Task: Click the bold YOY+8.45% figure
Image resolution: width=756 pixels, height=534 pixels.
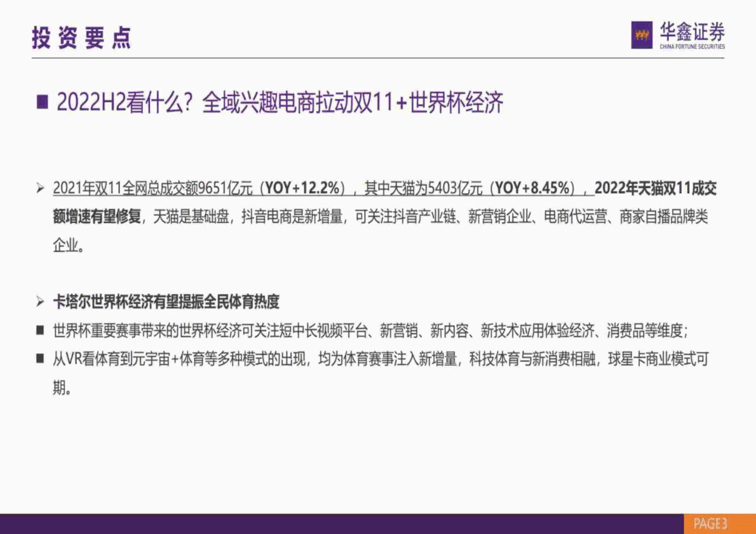Action: [534, 188]
